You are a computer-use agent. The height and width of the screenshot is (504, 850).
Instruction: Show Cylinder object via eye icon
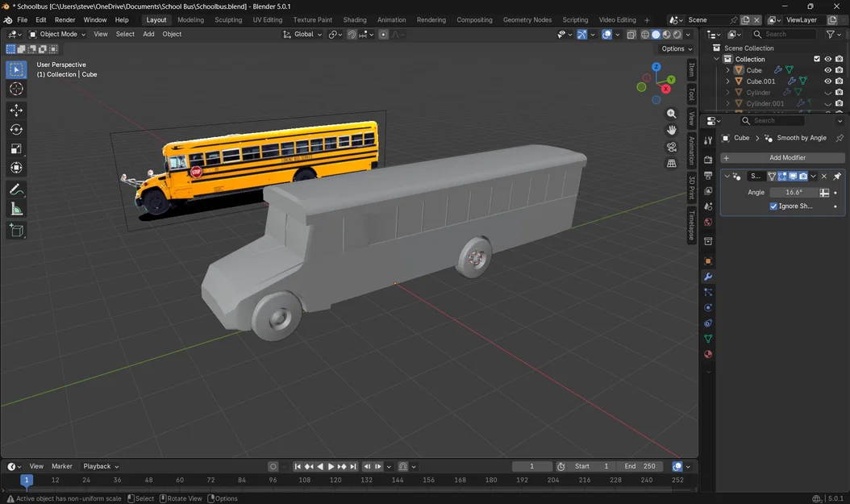[827, 93]
